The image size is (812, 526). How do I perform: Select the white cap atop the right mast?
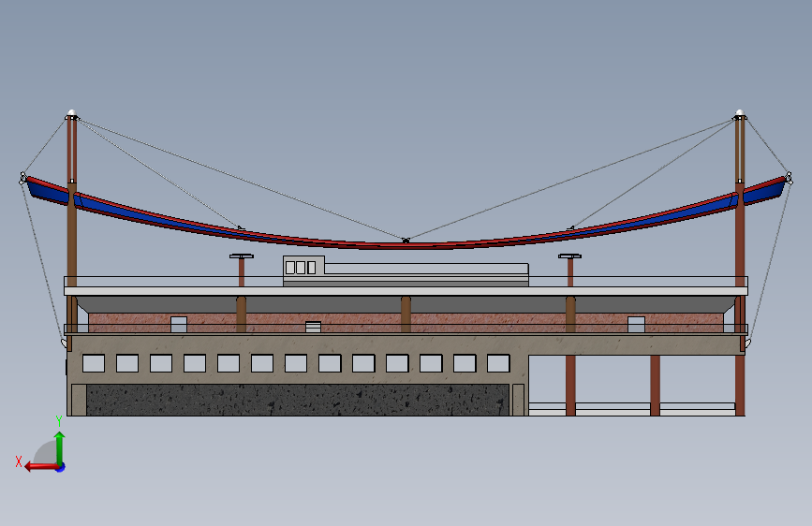click(740, 112)
